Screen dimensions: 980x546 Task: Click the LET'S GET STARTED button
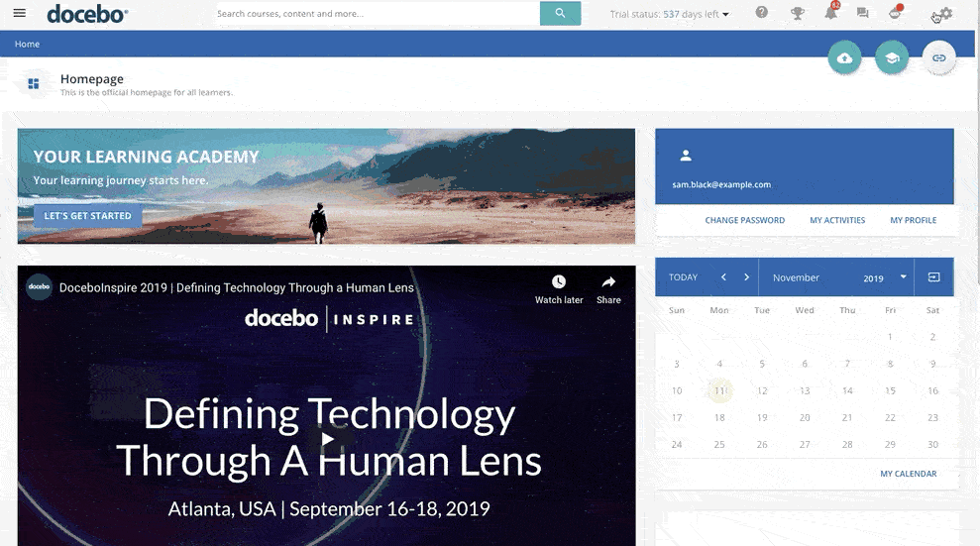click(88, 216)
